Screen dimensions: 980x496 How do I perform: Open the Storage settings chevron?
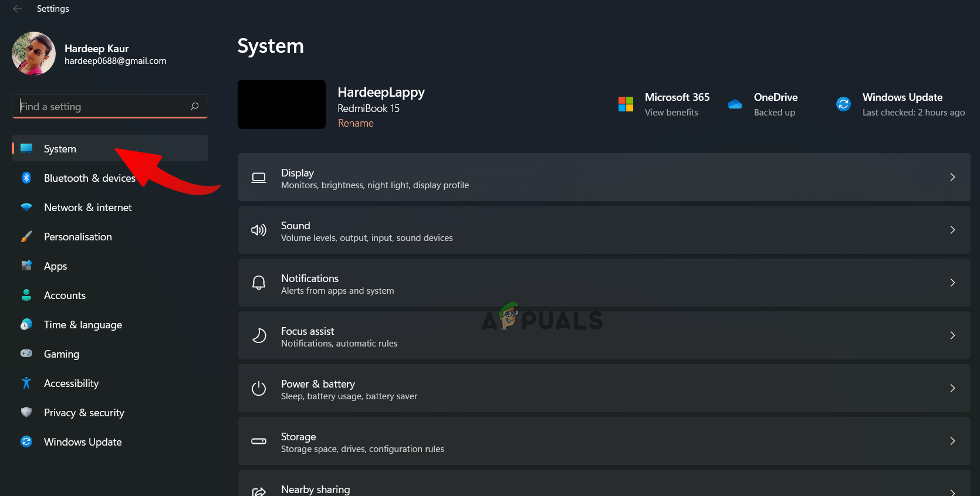tap(952, 441)
